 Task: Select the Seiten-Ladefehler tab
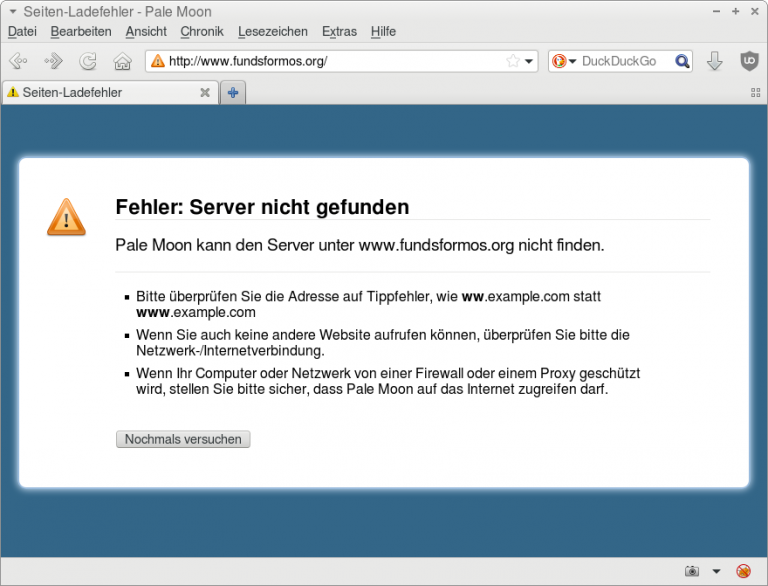(109, 93)
